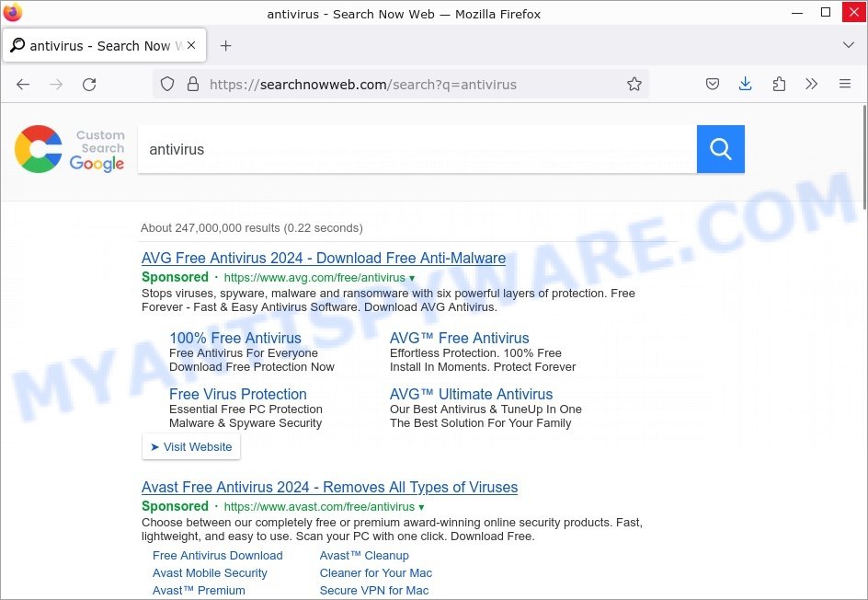Viewport: 868px width, 600px height.
Task: Click the Visit Website button
Action: click(191, 446)
